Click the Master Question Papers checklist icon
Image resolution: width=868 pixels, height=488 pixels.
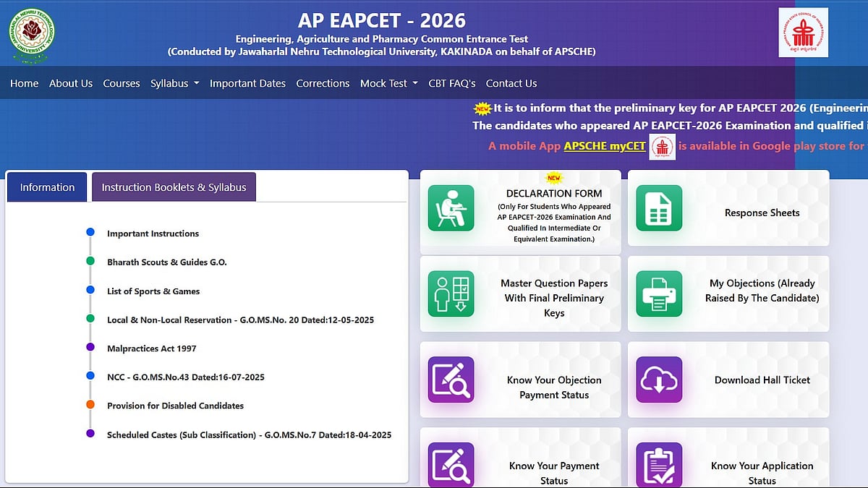coord(451,294)
